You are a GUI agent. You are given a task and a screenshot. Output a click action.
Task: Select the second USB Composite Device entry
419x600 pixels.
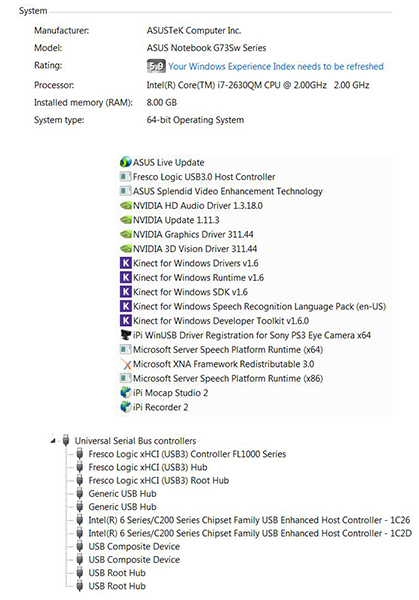coord(134,560)
